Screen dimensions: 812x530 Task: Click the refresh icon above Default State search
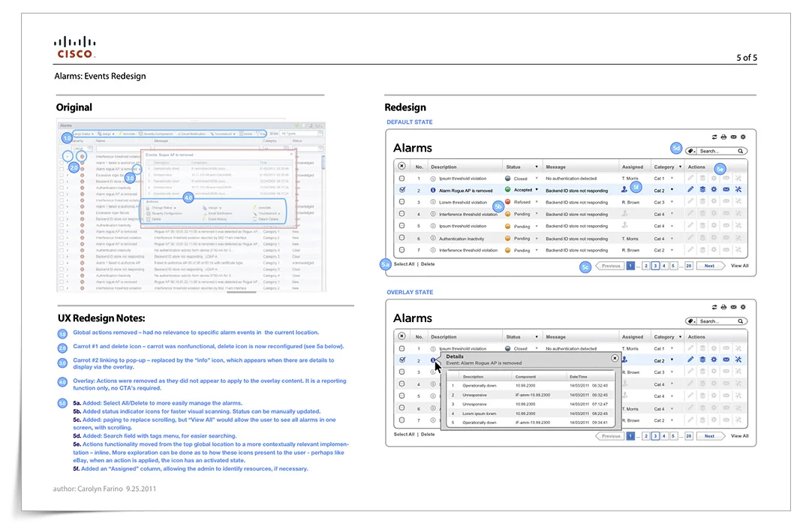(x=714, y=137)
